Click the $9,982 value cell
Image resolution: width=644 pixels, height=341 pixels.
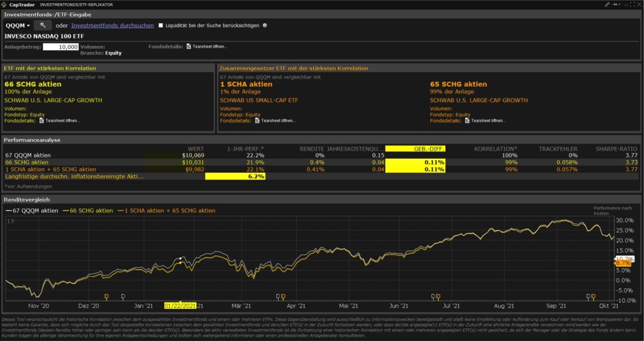pos(194,170)
